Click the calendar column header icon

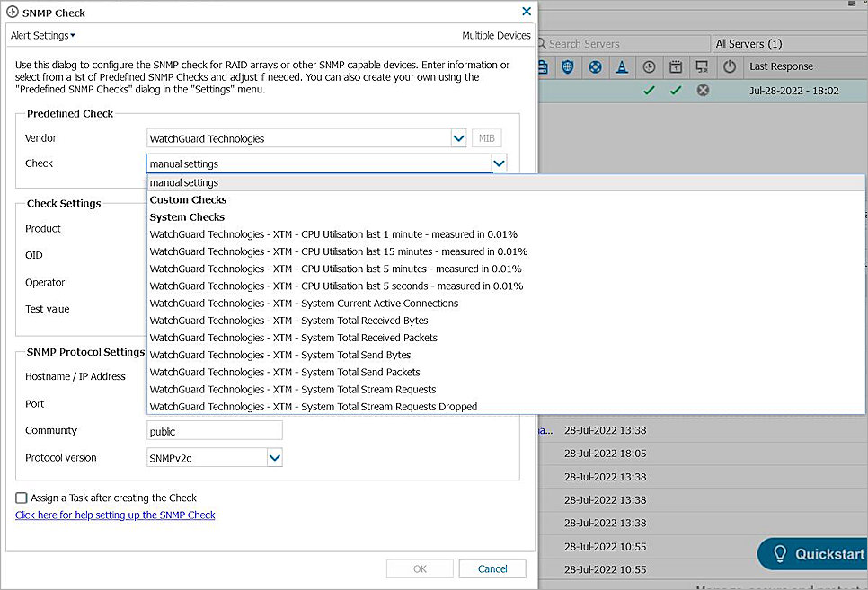coord(676,66)
